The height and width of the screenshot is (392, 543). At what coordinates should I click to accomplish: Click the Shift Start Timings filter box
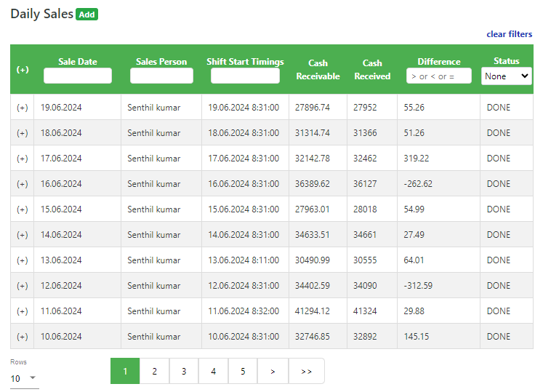tap(245, 76)
